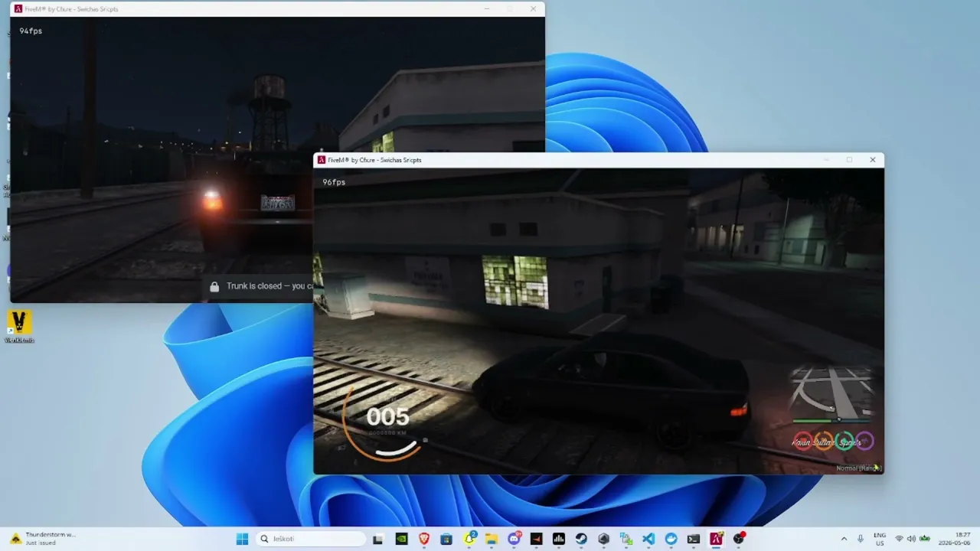Open the Windows Start menu
This screenshot has height=551, width=980.
click(242, 539)
